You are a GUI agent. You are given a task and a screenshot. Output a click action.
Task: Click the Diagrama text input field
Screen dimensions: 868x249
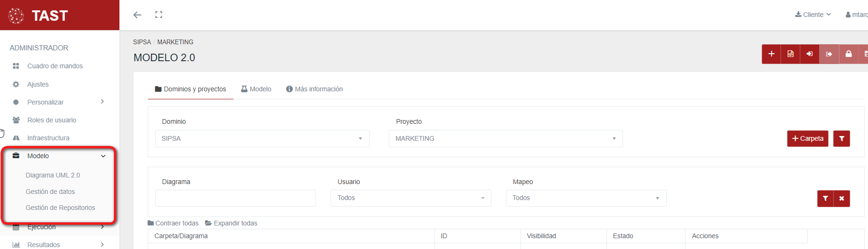tap(235, 198)
